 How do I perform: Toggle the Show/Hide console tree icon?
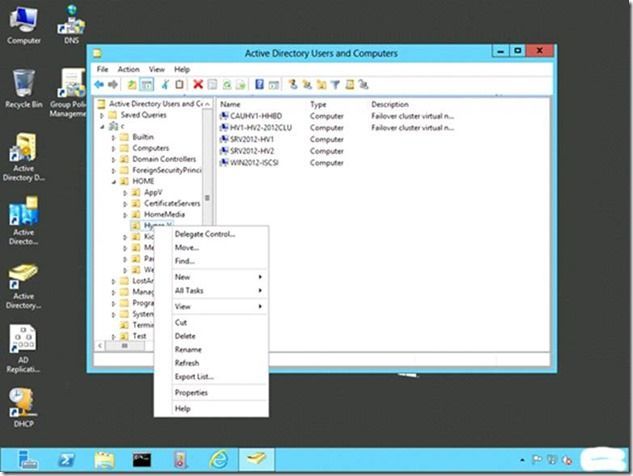point(147,84)
